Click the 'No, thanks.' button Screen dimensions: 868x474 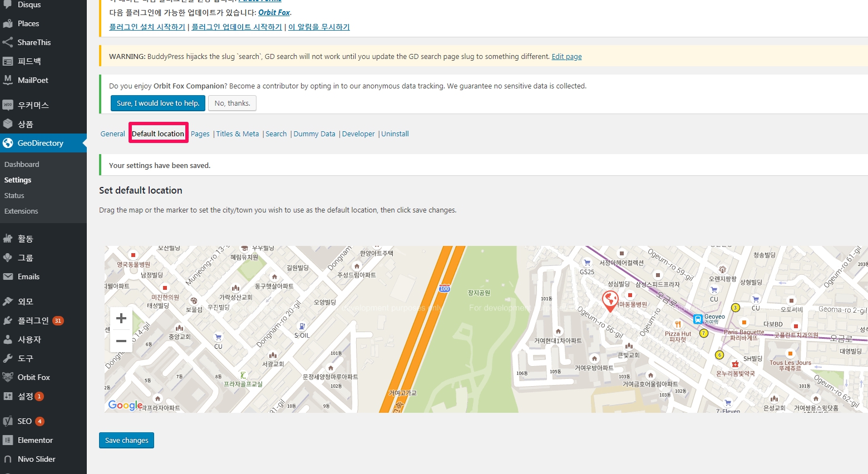(x=233, y=103)
